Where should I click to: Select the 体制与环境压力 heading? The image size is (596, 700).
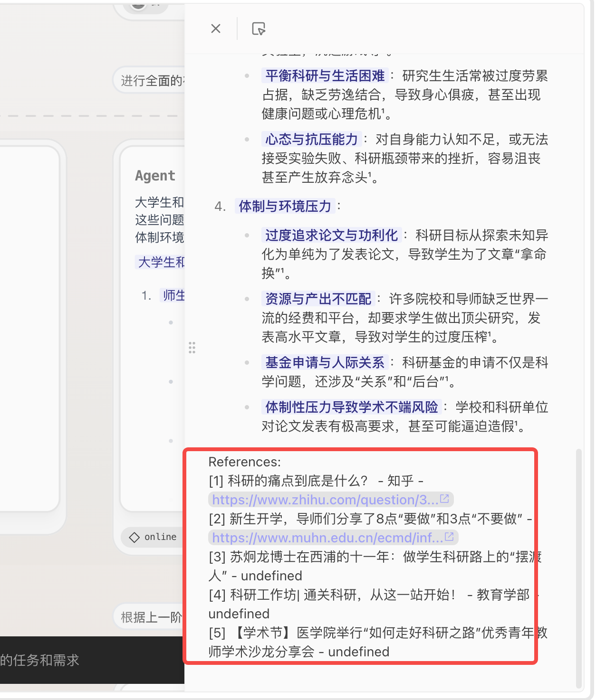coord(285,206)
